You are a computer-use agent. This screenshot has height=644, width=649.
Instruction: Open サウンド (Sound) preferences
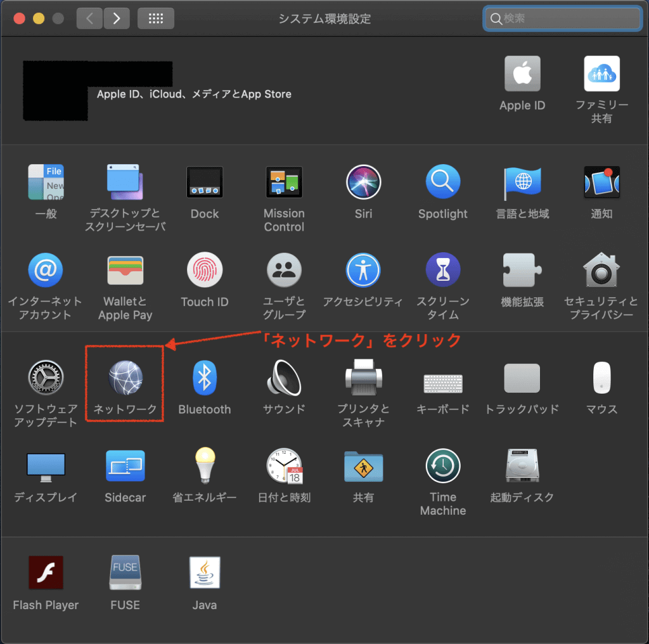[284, 377]
